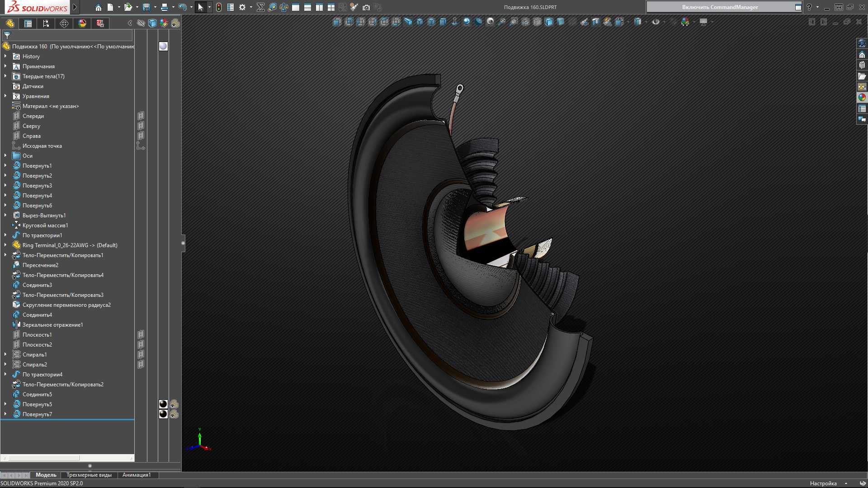
Task: Open the Help dropdown arrow
Action: pos(817,7)
